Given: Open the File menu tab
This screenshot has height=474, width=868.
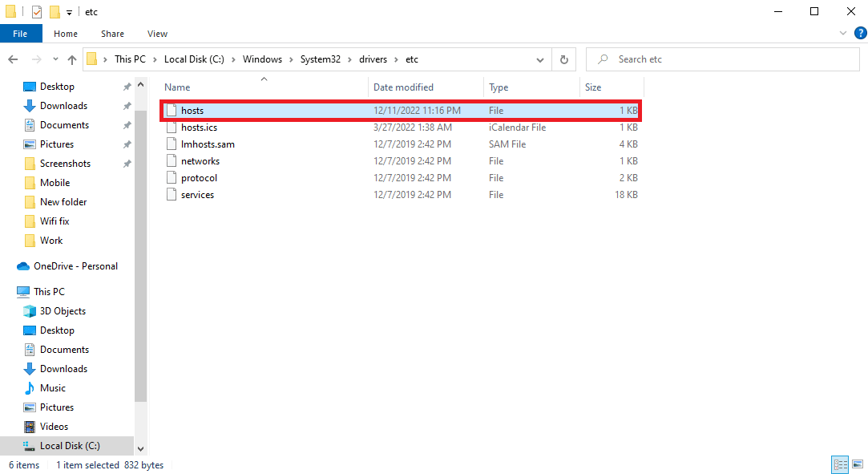Looking at the screenshot, I should tap(21, 34).
